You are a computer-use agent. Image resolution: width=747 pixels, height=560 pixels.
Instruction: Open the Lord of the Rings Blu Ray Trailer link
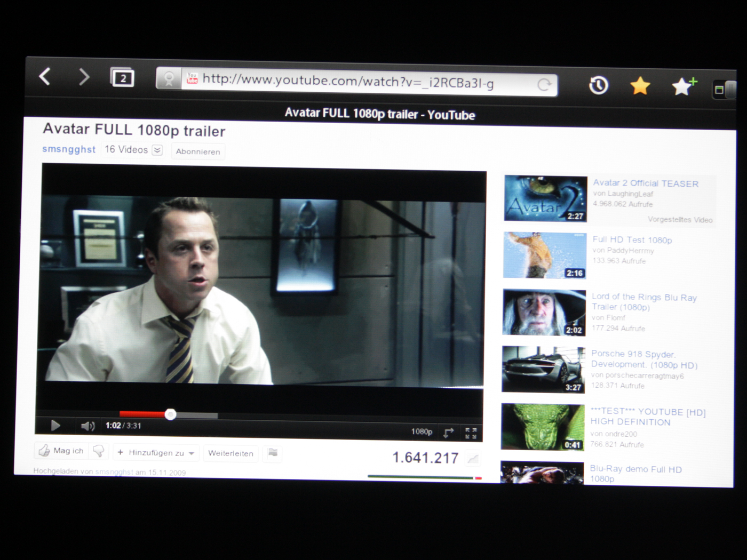644,302
